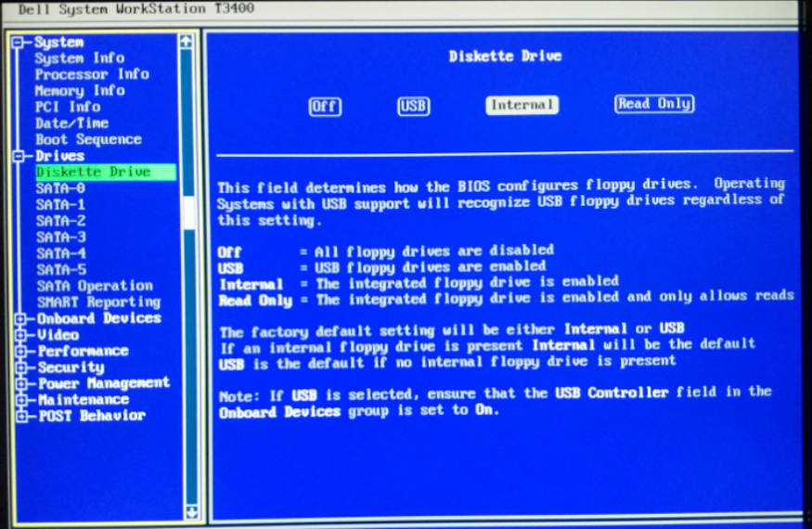The width and height of the screenshot is (812, 529).
Task: Collapse the Drives tree group
Action: pyautogui.click(x=18, y=156)
